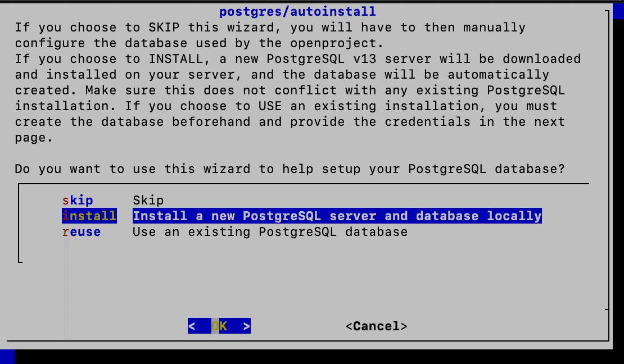The width and height of the screenshot is (624, 364).
Task: Click the "Skip" description text
Action: (148, 200)
